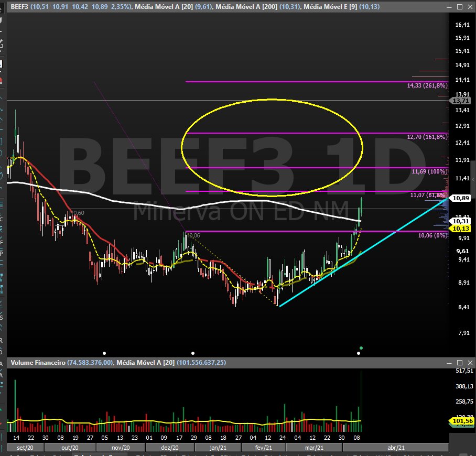
Task: Select the 12,70 (161,8%) Fibonacci level label
Action: pyautogui.click(x=427, y=137)
